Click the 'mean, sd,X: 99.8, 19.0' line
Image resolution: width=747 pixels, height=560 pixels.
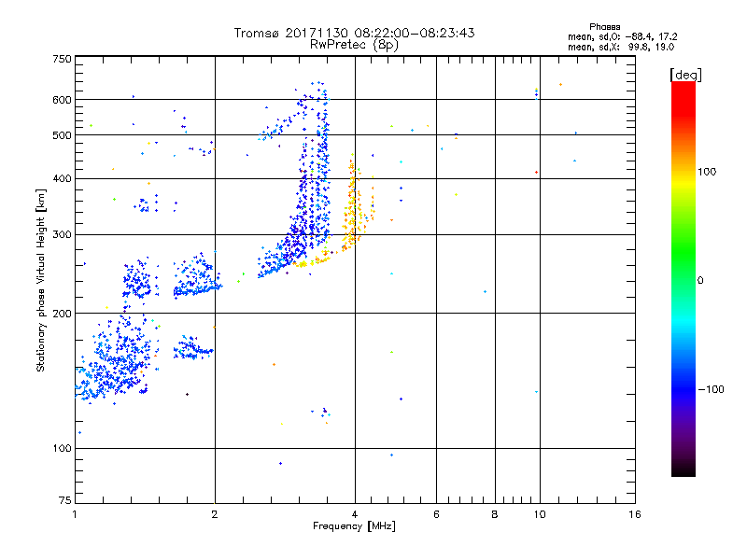tap(621, 47)
